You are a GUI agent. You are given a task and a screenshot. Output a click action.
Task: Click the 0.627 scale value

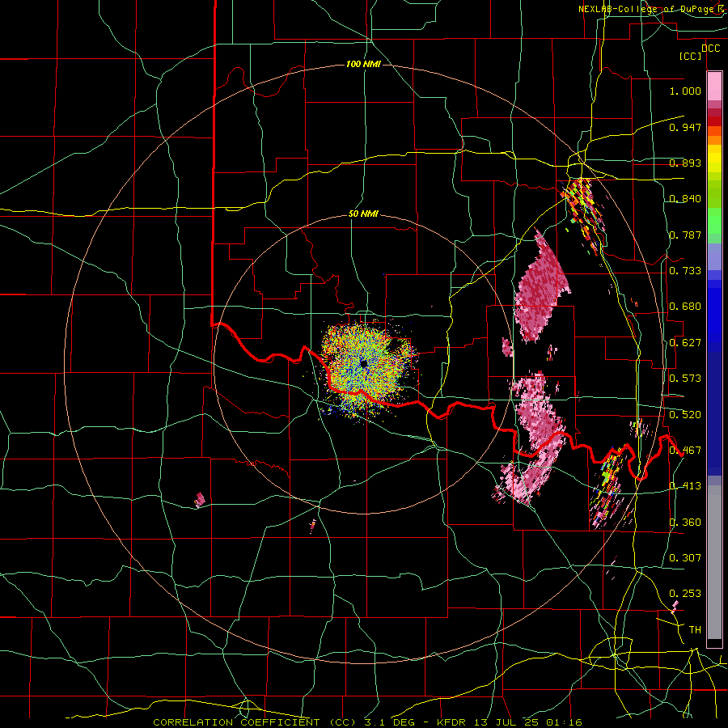(x=685, y=343)
